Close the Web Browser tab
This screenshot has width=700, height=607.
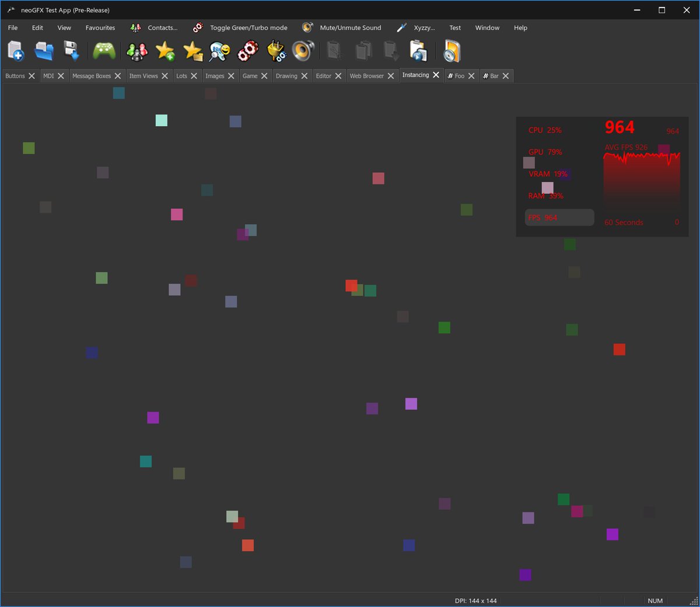(391, 75)
